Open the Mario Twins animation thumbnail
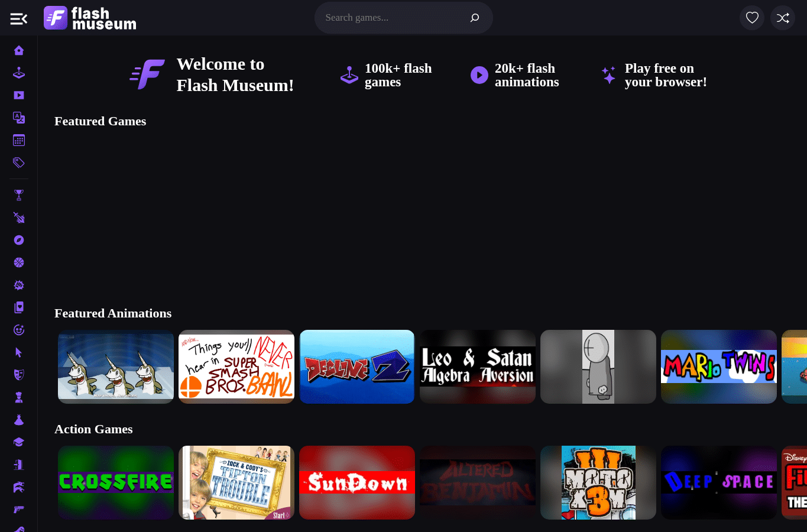The height and width of the screenshot is (532, 807). [719, 366]
